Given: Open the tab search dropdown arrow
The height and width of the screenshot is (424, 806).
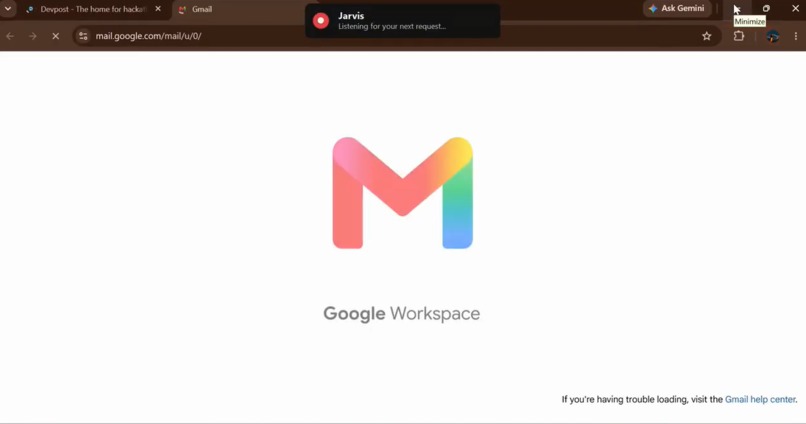Looking at the screenshot, I should (8, 9).
